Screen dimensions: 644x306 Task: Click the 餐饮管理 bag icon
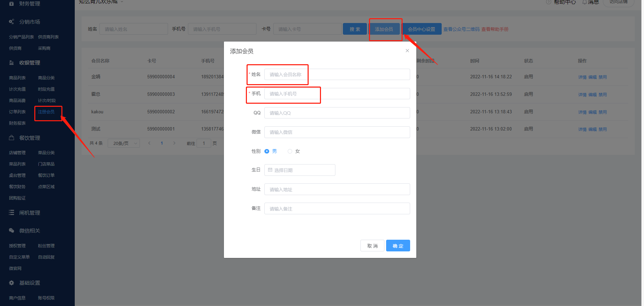coord(11,138)
